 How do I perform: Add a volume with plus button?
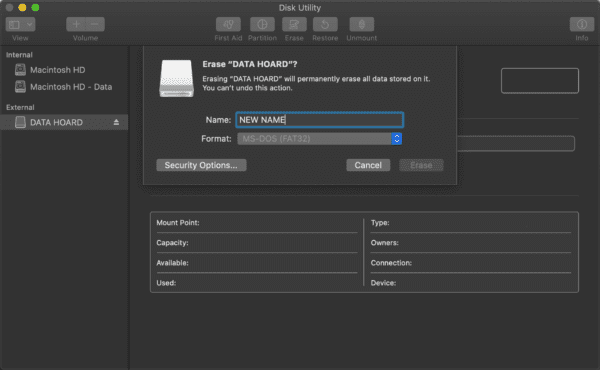76,24
